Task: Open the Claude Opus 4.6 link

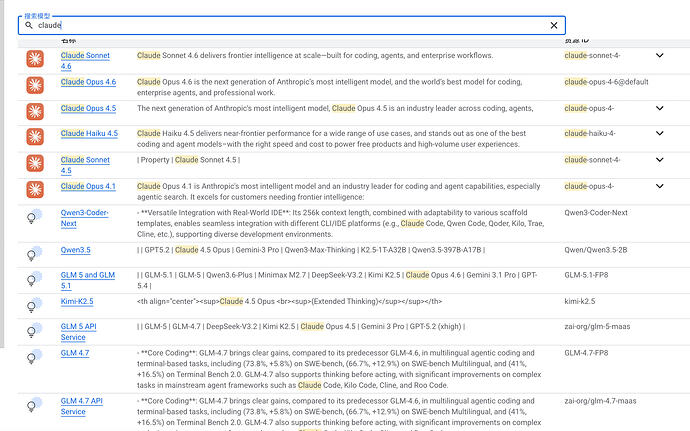Action: pyautogui.click(x=88, y=82)
